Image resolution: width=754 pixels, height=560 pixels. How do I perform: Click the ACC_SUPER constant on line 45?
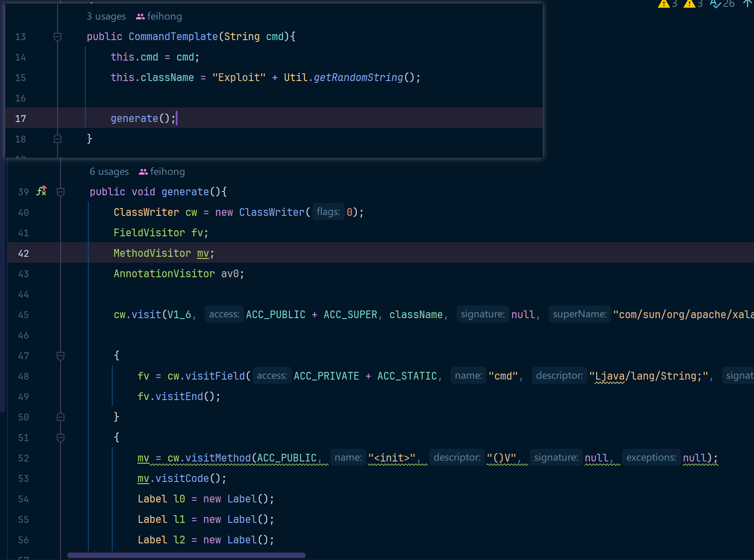point(350,315)
